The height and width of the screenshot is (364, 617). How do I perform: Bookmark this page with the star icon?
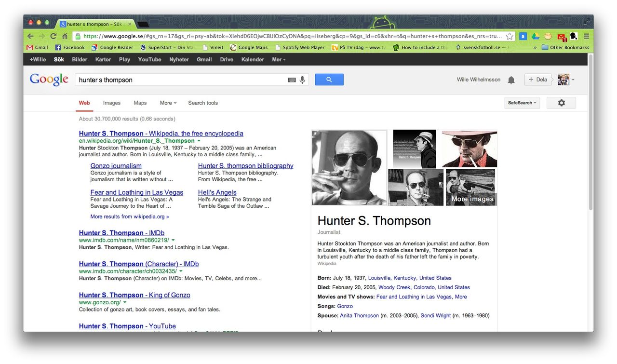510,36
